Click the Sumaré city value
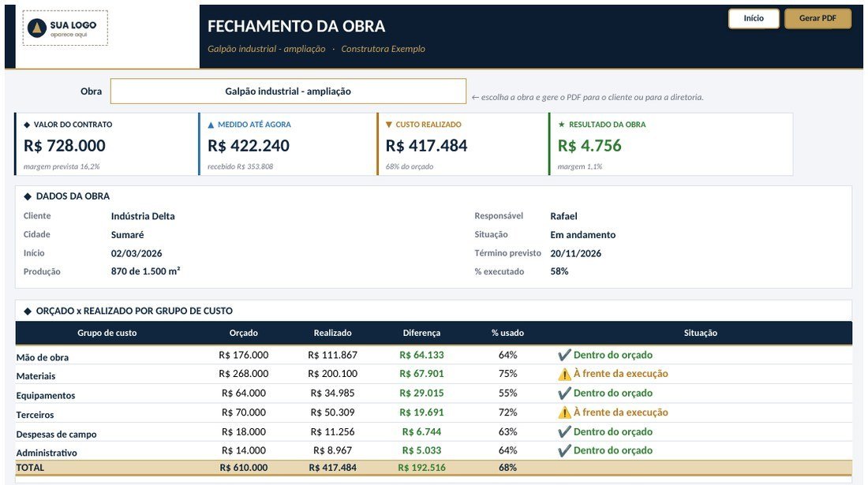868x485 pixels. point(127,235)
